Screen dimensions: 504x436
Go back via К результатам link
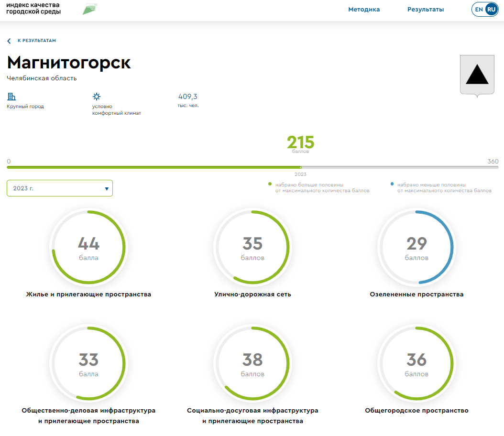pos(36,41)
